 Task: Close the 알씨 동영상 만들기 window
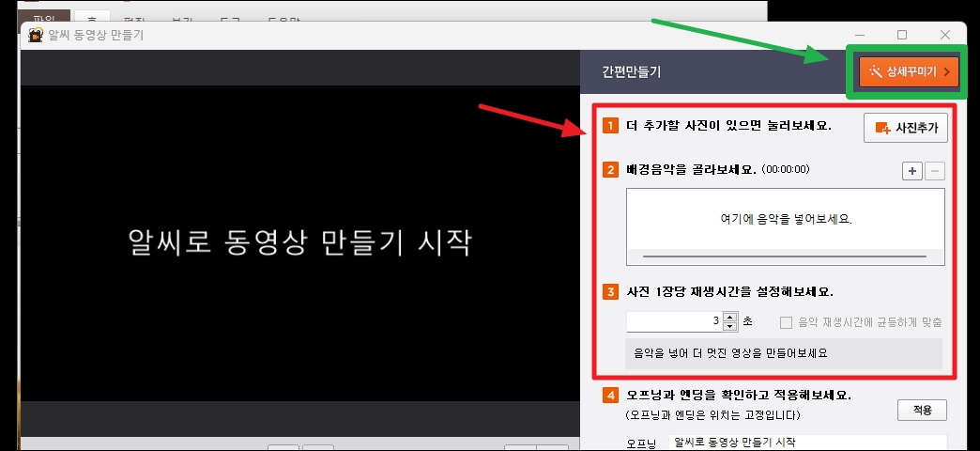point(945,35)
